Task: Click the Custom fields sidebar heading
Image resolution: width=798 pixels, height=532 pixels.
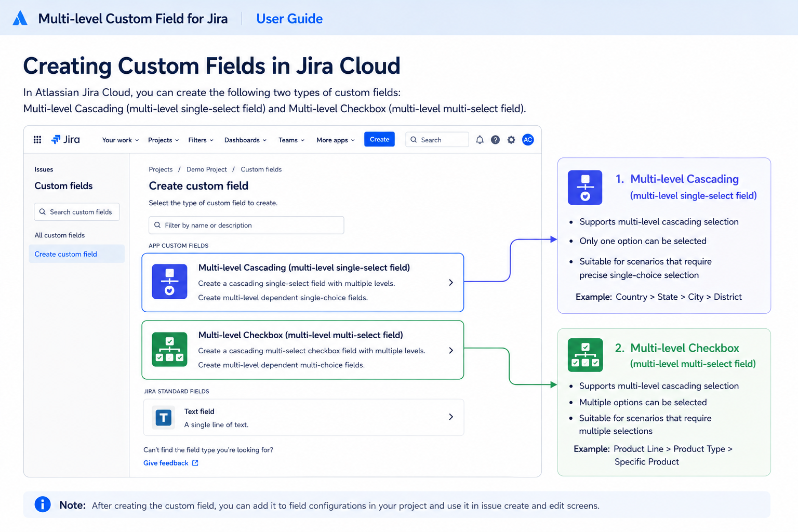Action: click(63, 186)
